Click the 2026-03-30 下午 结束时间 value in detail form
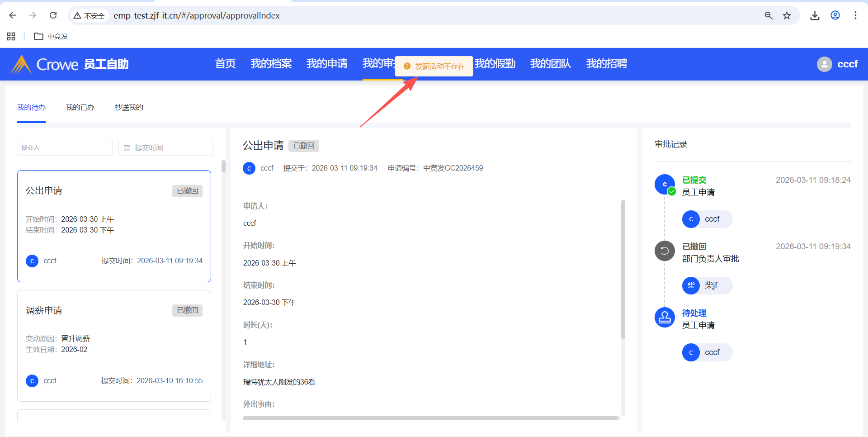Viewport: 868px width, 437px height. pyautogui.click(x=269, y=303)
